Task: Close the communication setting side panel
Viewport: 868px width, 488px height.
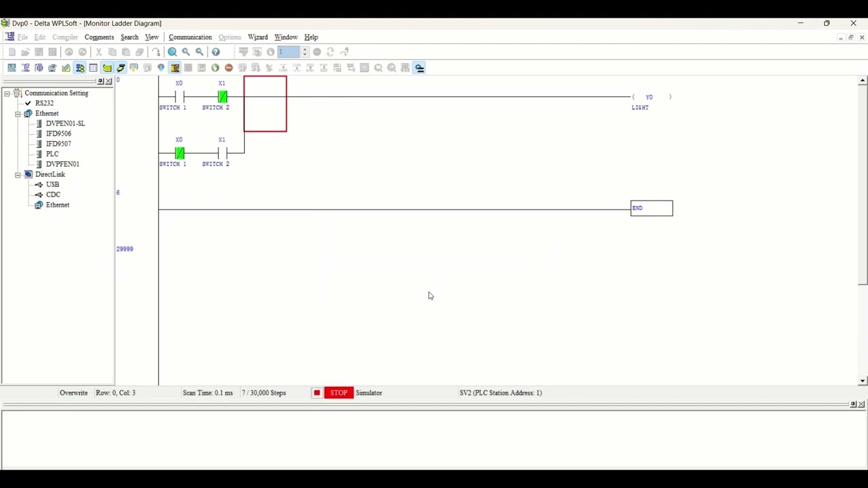Action: coord(108,81)
